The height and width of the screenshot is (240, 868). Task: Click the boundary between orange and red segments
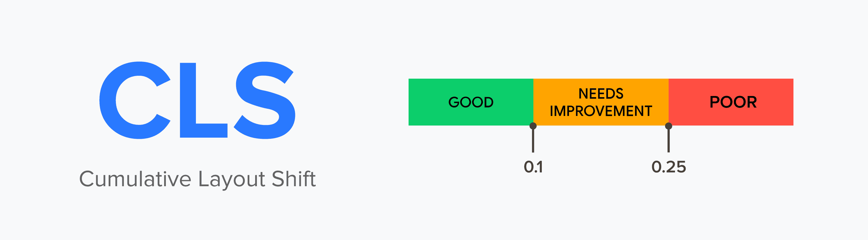point(669,101)
